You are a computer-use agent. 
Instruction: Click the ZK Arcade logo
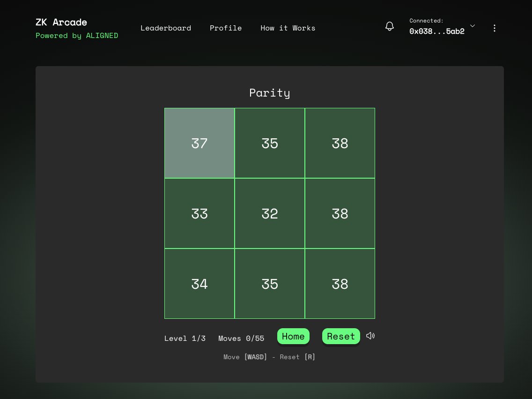(x=61, y=23)
